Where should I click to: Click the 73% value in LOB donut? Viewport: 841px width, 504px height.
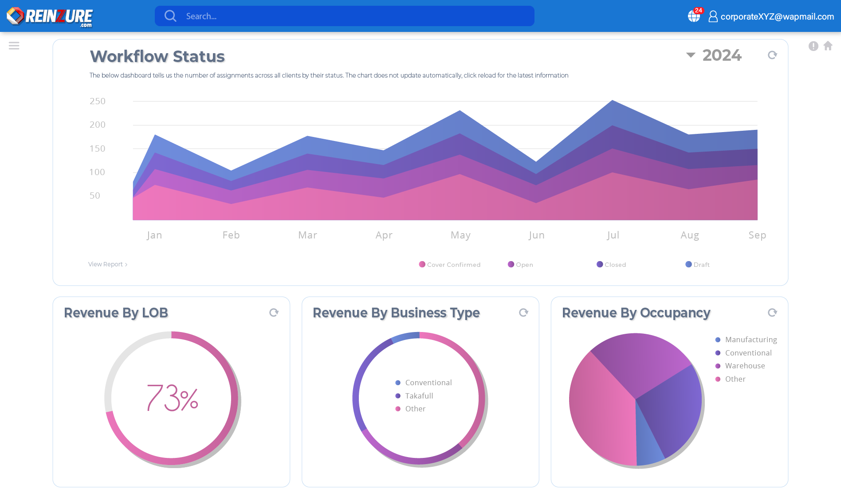(172, 398)
